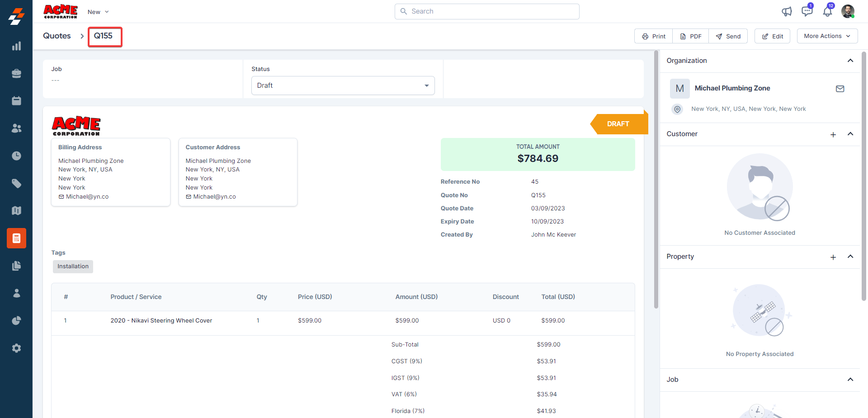
Task: Open the More Actions dropdown
Action: point(827,36)
